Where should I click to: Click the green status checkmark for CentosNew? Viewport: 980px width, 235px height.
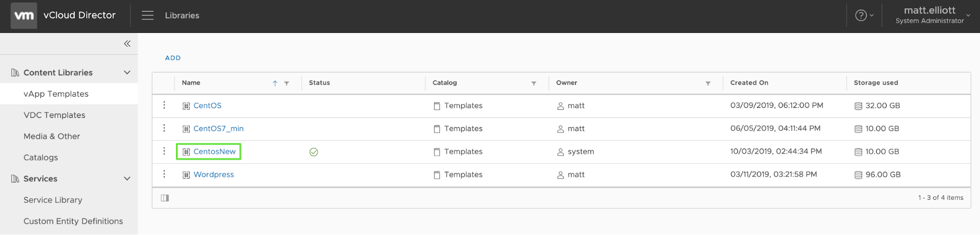(x=314, y=152)
